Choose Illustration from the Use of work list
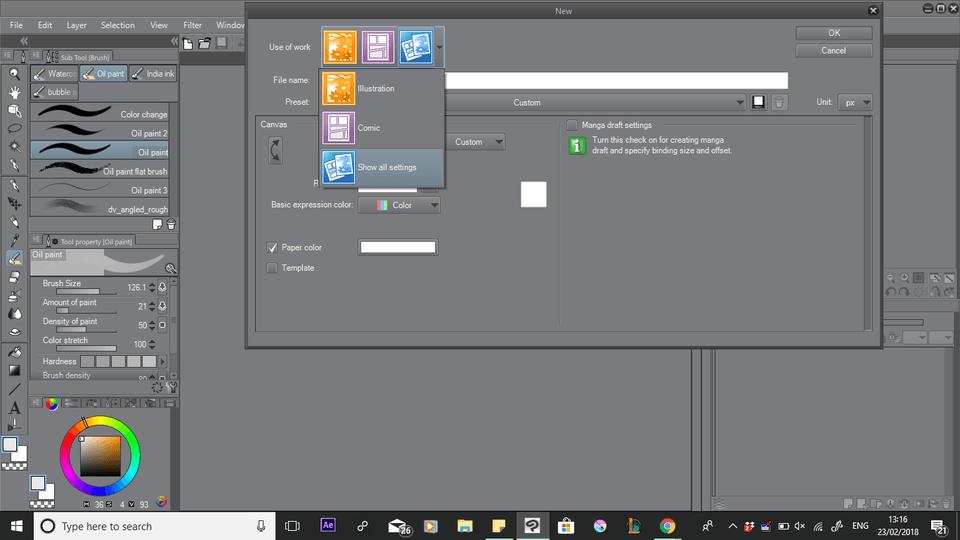The image size is (960, 540). 375,89
